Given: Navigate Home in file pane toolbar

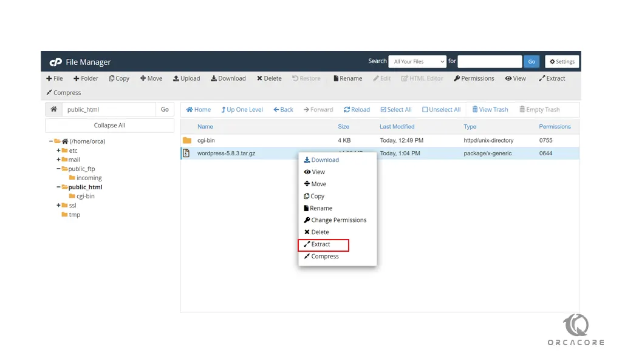Looking at the screenshot, I should pyautogui.click(x=199, y=110).
